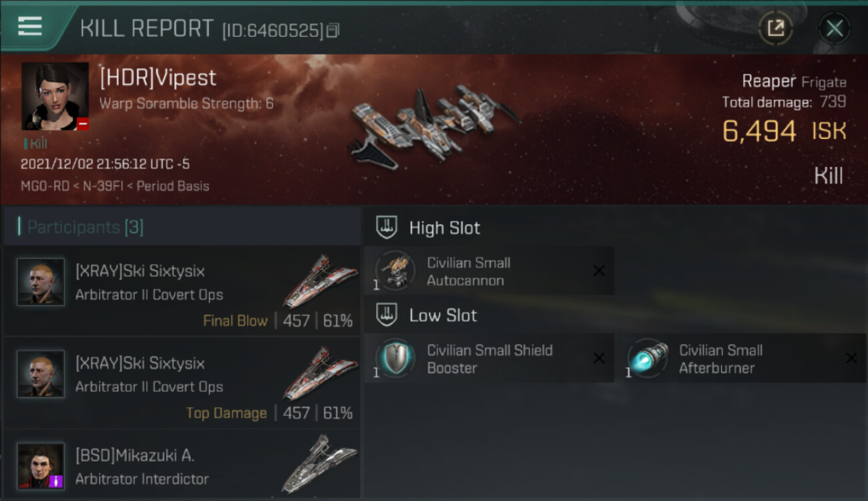Close the kill report window
The height and width of the screenshot is (501, 868).
click(x=834, y=29)
